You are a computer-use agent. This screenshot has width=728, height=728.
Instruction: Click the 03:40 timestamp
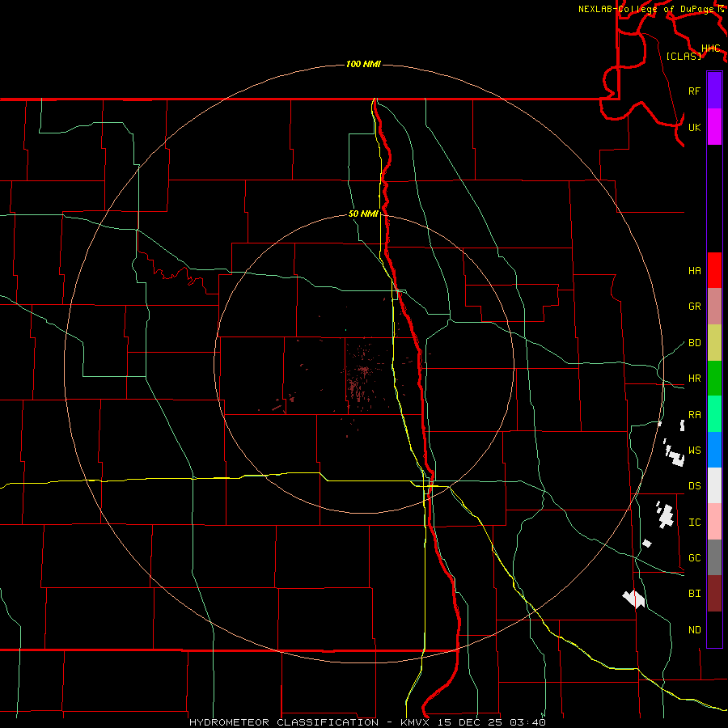(527, 722)
